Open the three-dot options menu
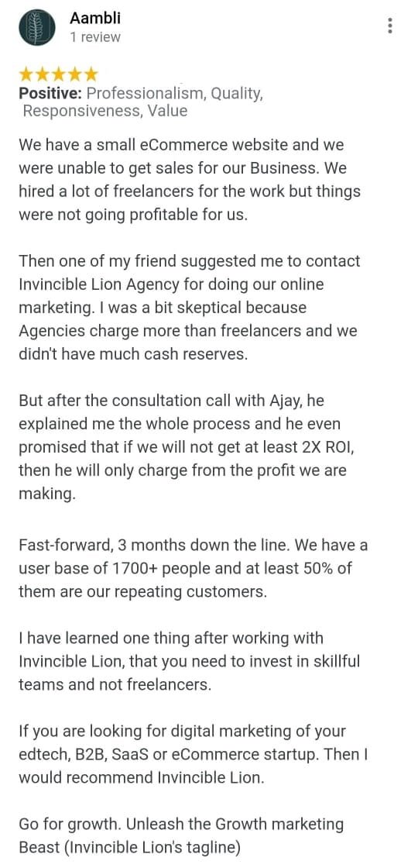Viewport: 418px width, 868px height. tap(390, 26)
